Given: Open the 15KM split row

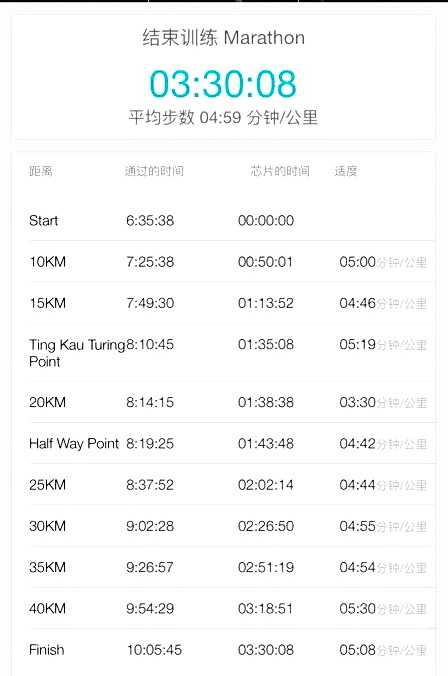Looking at the screenshot, I should 232,303.
